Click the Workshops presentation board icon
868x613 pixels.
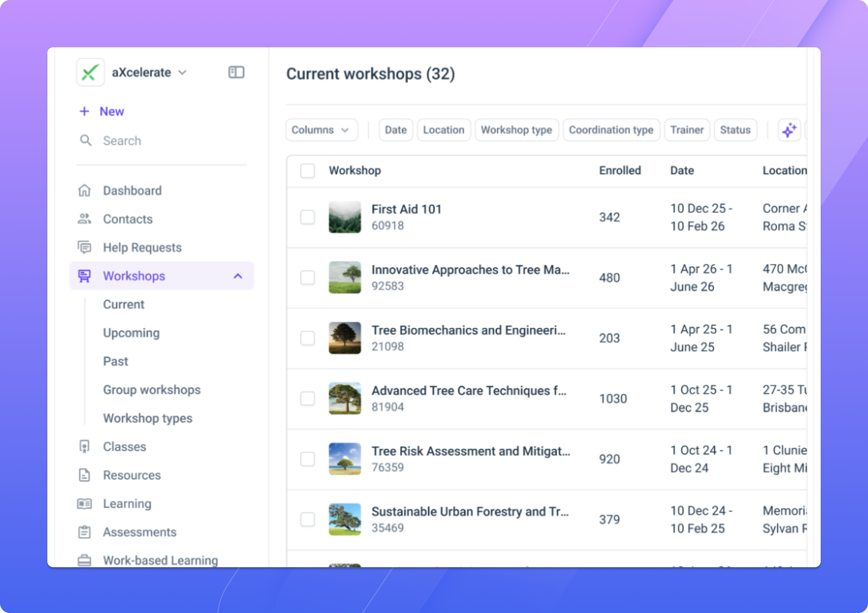tap(84, 276)
